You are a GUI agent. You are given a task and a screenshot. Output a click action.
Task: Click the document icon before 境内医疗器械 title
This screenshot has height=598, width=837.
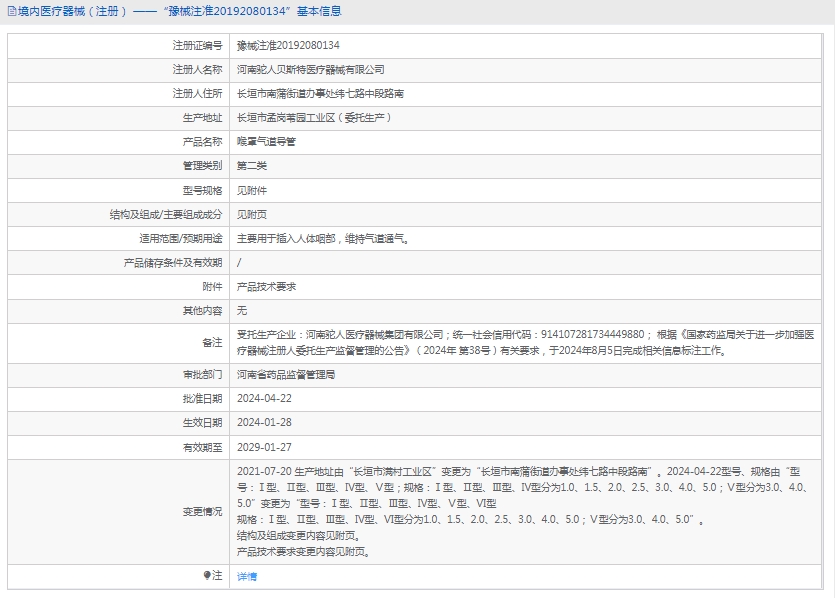coord(11,12)
